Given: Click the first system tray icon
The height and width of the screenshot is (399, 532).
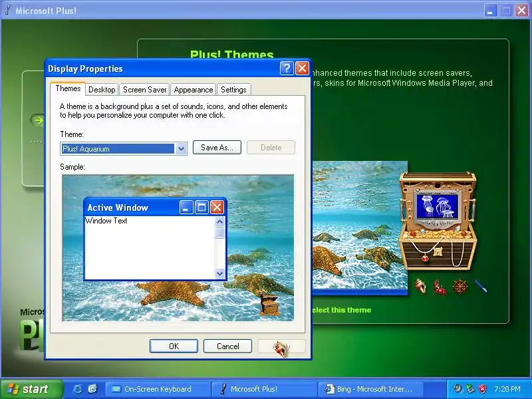Looking at the screenshot, I should (x=458, y=389).
